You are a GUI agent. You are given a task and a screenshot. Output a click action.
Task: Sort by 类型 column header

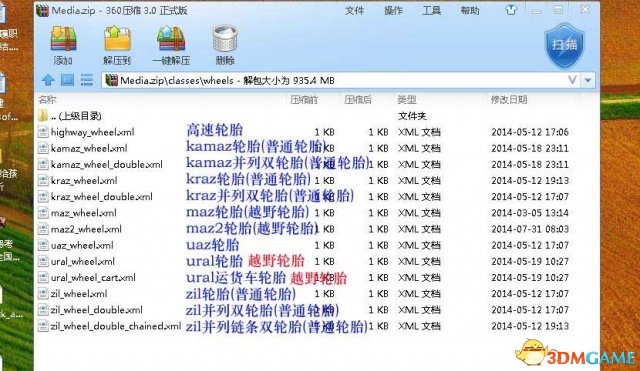tap(407, 100)
